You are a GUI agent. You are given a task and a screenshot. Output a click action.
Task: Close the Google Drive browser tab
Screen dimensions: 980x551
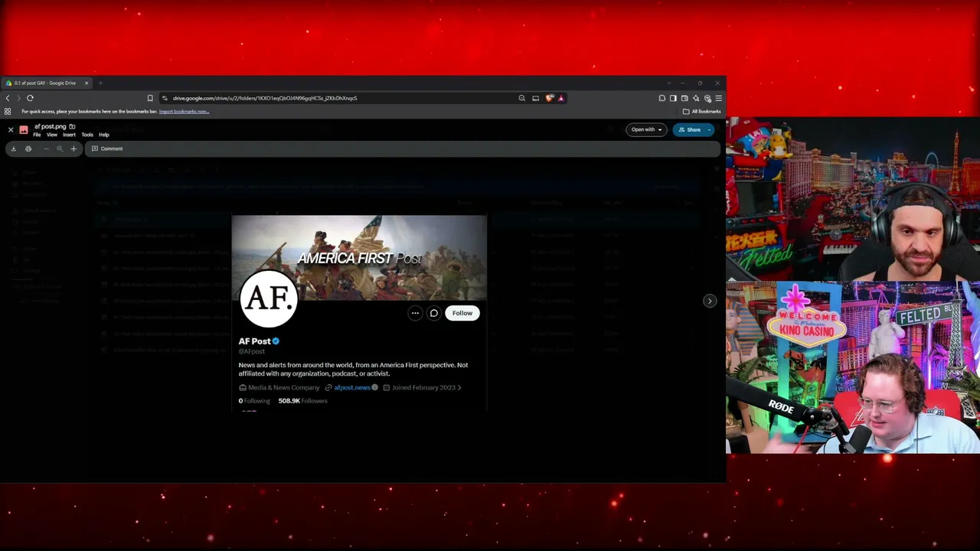[87, 83]
